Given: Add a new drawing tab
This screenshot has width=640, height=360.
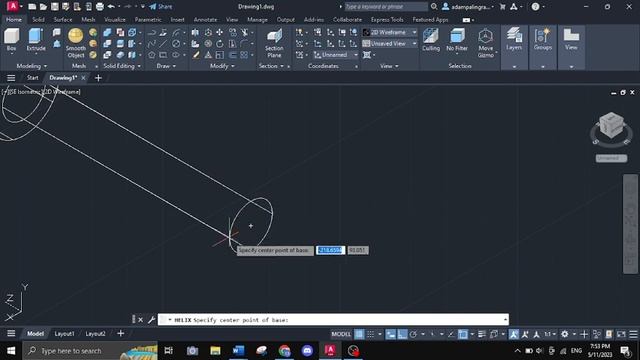Looking at the screenshot, I should pos(98,78).
